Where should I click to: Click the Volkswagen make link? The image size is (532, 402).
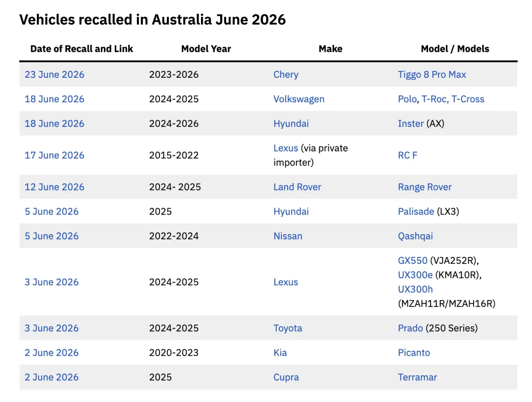tap(299, 99)
